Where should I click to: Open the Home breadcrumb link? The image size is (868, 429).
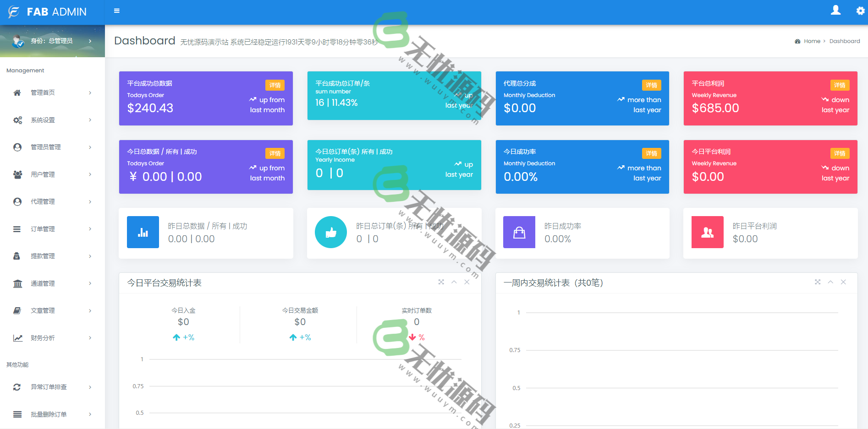811,41
